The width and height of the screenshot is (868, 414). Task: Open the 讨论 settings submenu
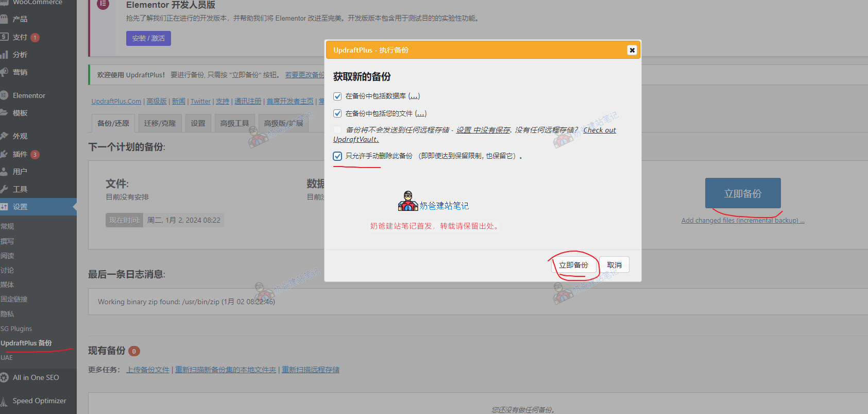(7, 270)
